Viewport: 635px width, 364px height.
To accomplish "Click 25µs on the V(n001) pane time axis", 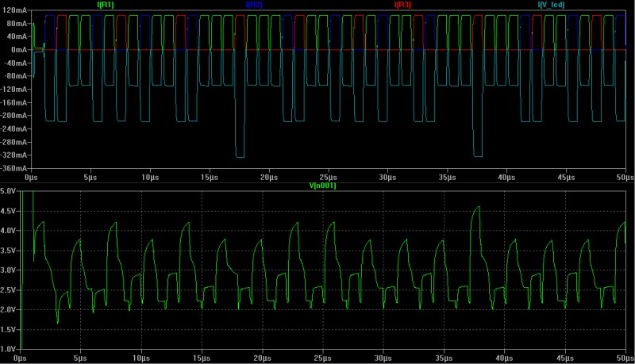I will [x=323, y=358].
